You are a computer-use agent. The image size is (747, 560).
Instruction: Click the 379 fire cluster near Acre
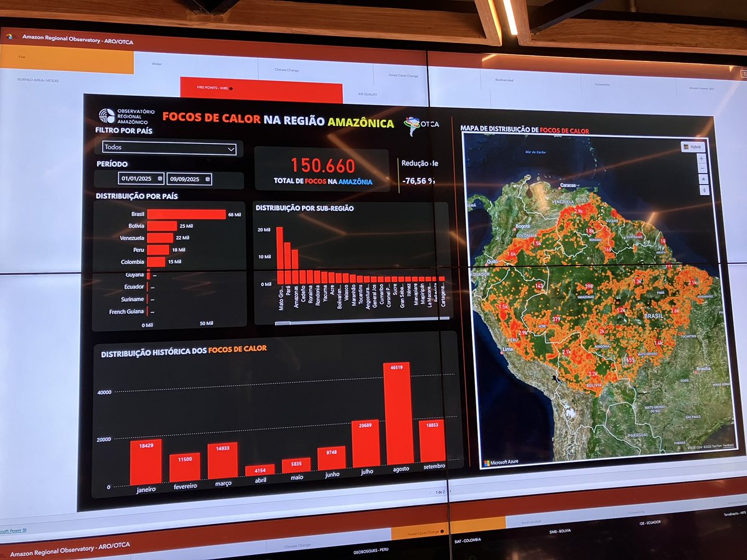click(556, 319)
